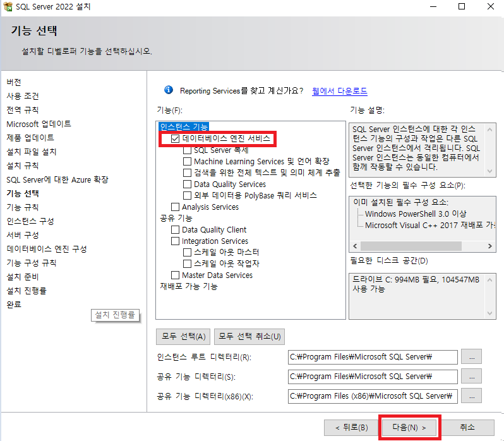Maximize the SQL Server 2022 설치 window
This screenshot has height=441, width=504.
(462, 6)
